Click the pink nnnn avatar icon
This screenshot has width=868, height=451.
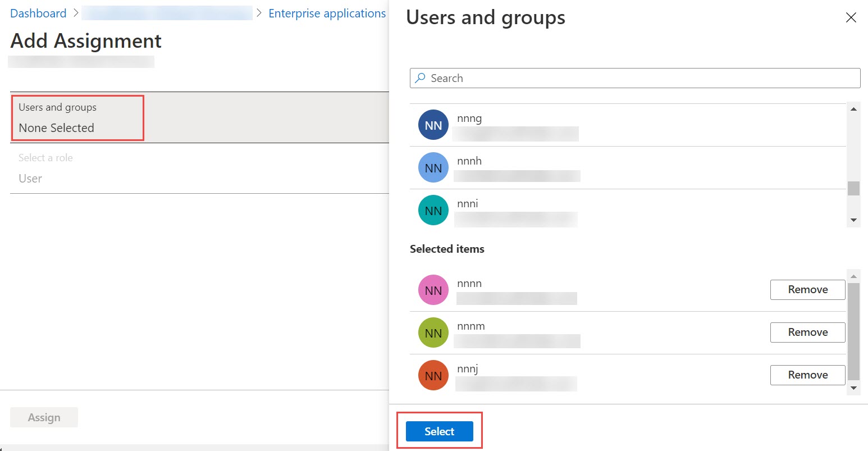click(x=433, y=290)
